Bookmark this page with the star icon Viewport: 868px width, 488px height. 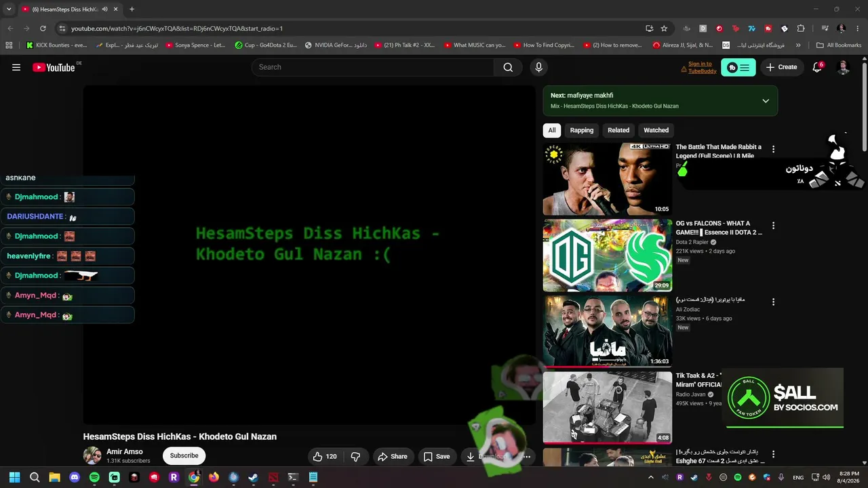(664, 28)
